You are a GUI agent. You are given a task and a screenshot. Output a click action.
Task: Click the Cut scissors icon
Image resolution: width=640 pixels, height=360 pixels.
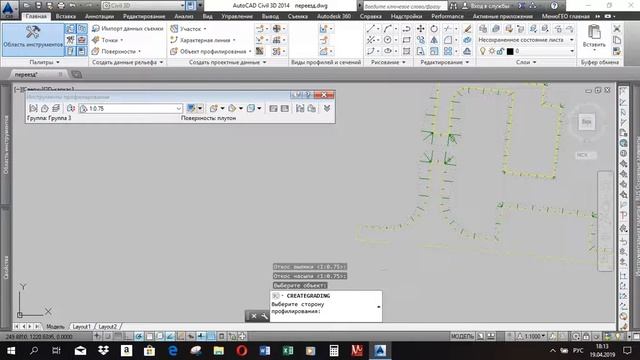click(x=617, y=29)
